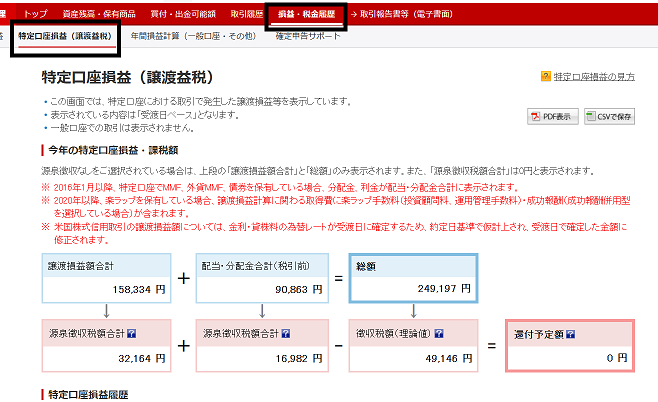This screenshot has height=402, width=658.
Task: Switch to 年間損益計算(一般口座・その他) tab
Action: click(x=193, y=36)
